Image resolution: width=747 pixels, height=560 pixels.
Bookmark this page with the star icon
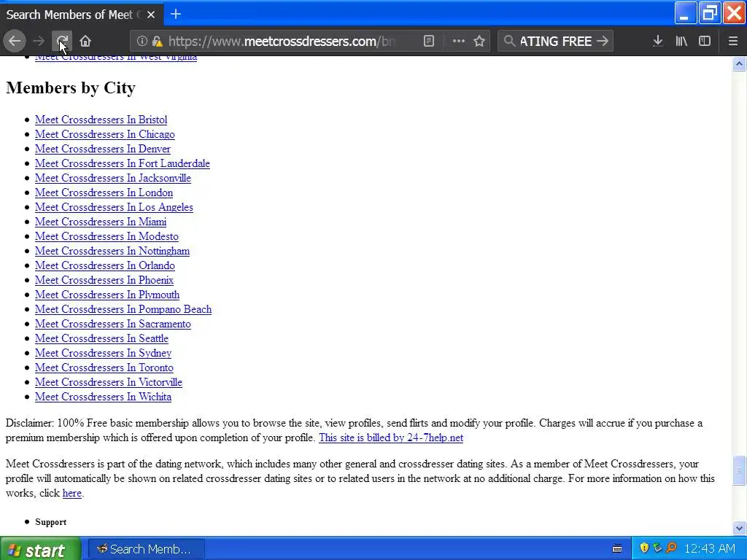(479, 42)
